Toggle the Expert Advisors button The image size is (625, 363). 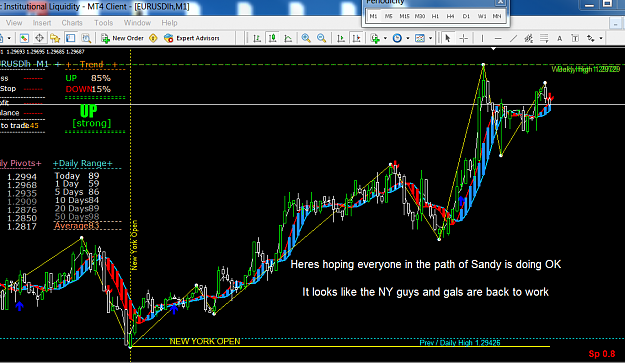tap(192, 38)
